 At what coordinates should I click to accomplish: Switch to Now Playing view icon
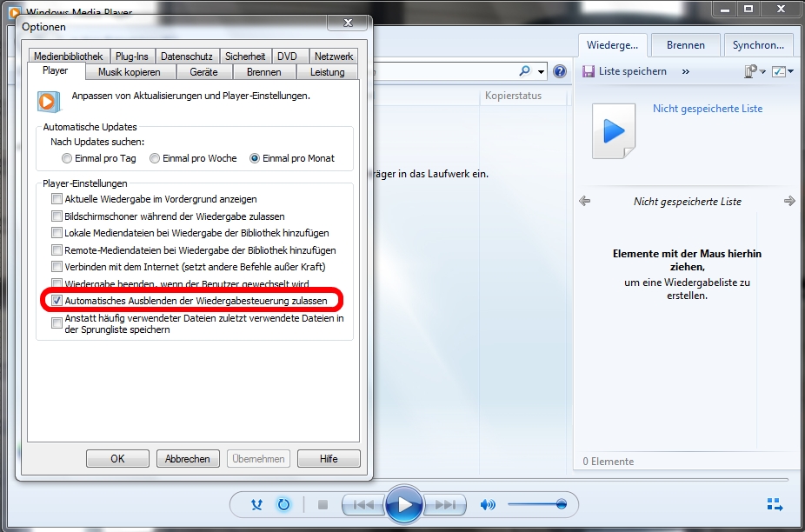coord(775,504)
